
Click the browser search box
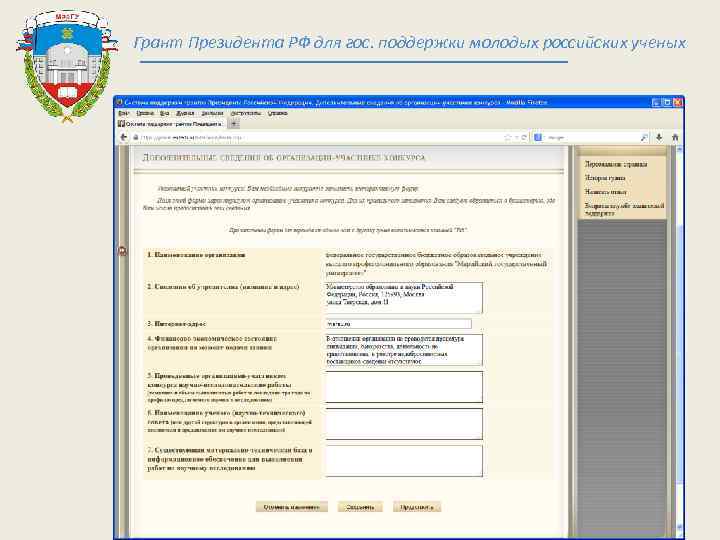591,137
